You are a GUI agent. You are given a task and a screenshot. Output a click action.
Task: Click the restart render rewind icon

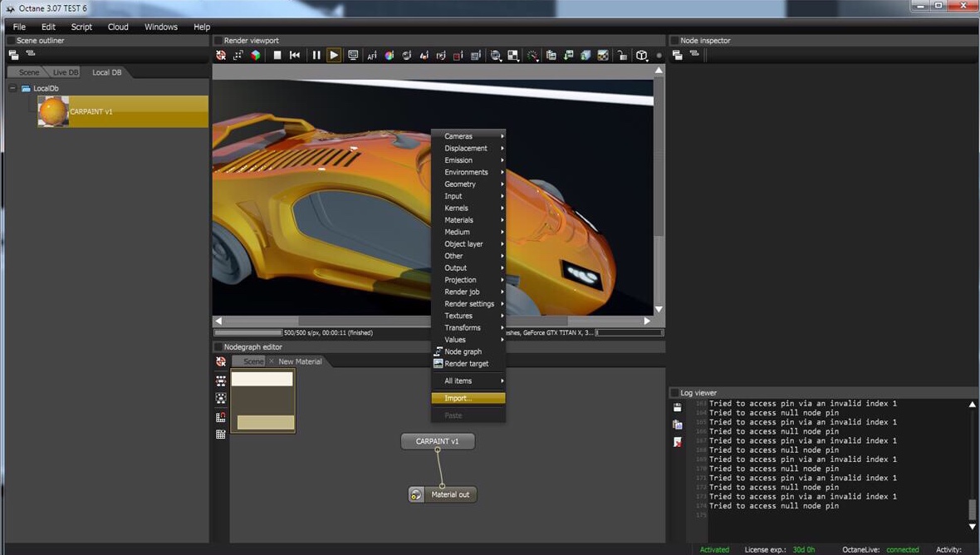(295, 56)
